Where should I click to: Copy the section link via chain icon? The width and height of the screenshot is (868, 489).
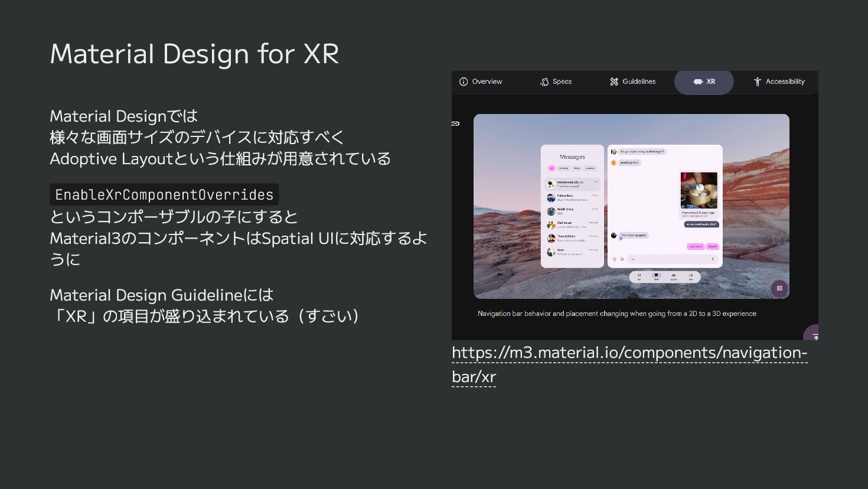click(455, 123)
